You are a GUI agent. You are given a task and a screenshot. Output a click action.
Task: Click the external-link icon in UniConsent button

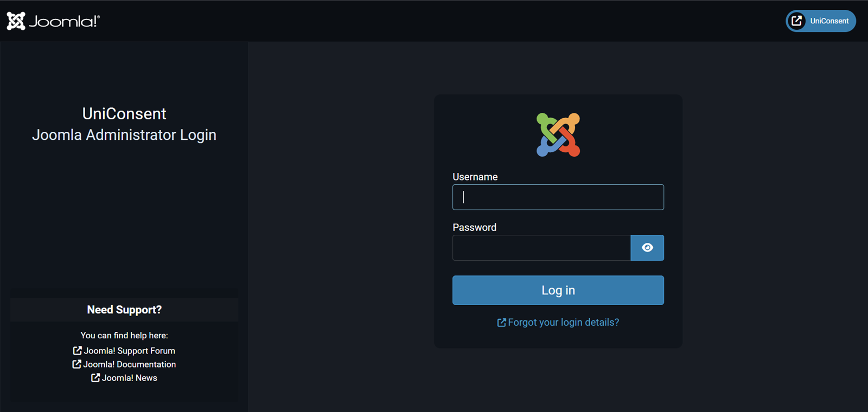[x=796, y=21]
